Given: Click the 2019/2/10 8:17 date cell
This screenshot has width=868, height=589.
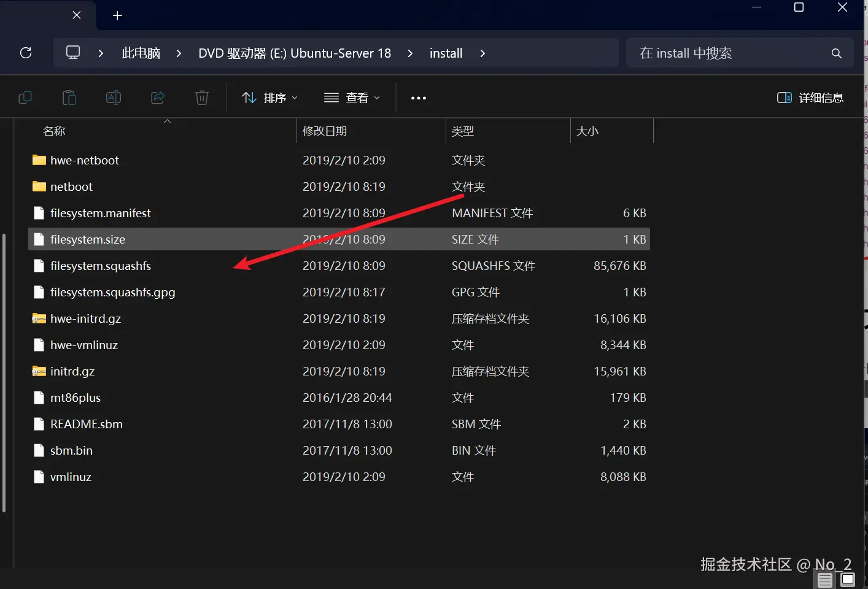Looking at the screenshot, I should coord(344,292).
